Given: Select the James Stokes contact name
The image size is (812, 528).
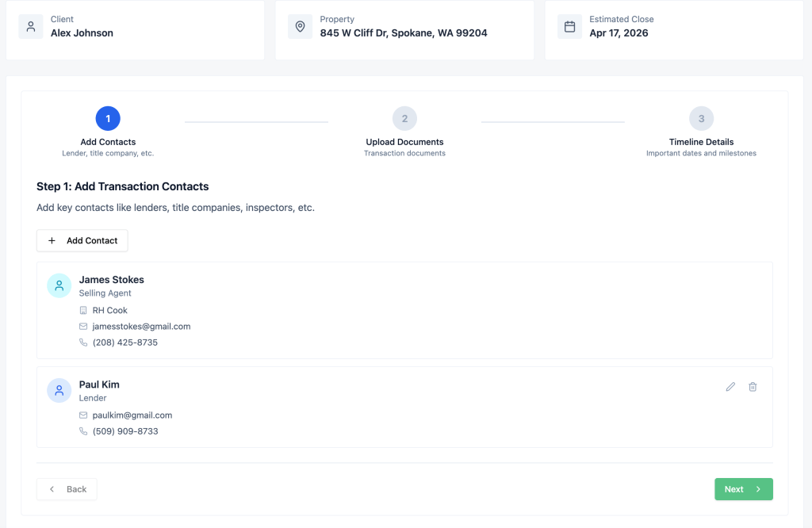Looking at the screenshot, I should point(111,280).
